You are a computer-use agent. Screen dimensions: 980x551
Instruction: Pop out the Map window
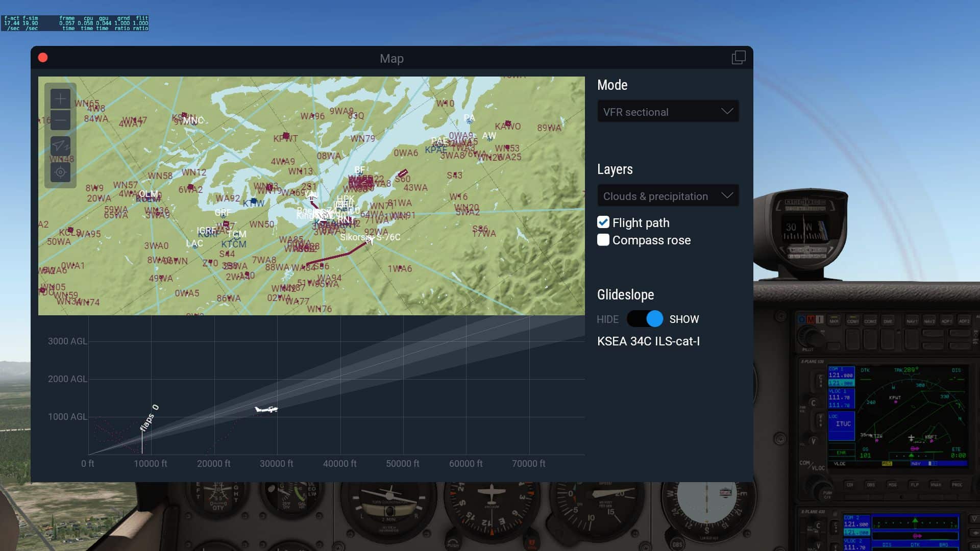click(738, 58)
